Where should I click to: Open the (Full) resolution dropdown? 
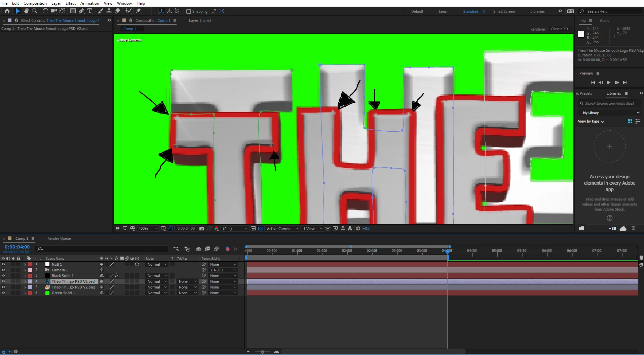point(235,228)
